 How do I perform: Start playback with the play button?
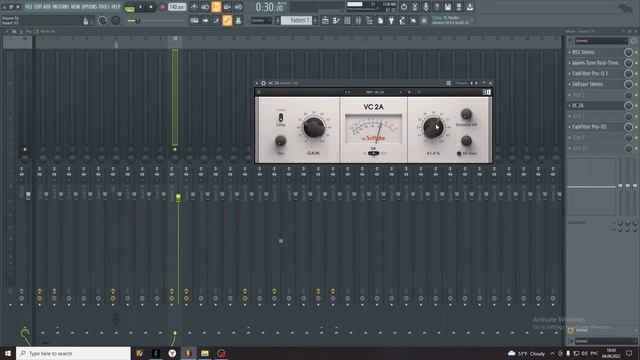[140, 7]
